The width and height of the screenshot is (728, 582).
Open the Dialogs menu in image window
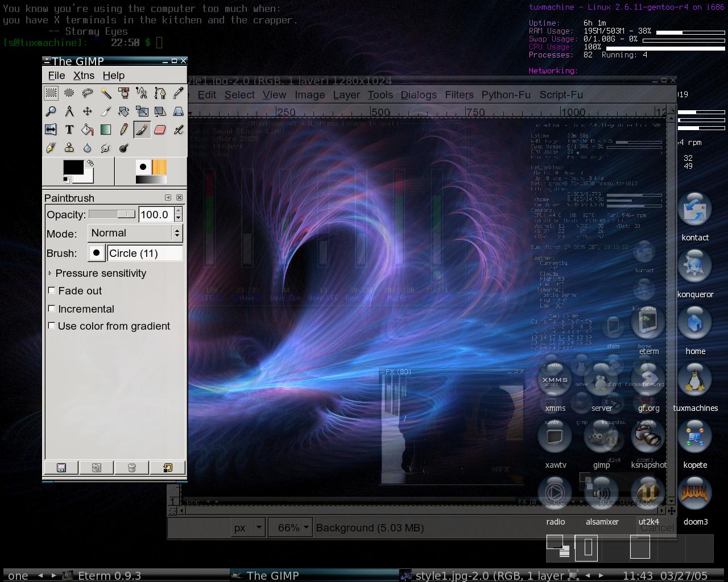[x=419, y=95]
